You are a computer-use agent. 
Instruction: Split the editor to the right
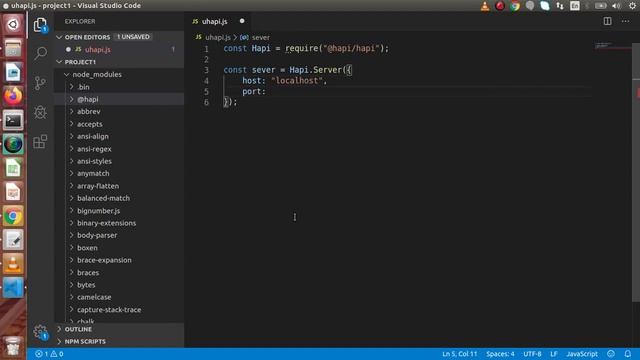pyautogui.click(x=607, y=21)
